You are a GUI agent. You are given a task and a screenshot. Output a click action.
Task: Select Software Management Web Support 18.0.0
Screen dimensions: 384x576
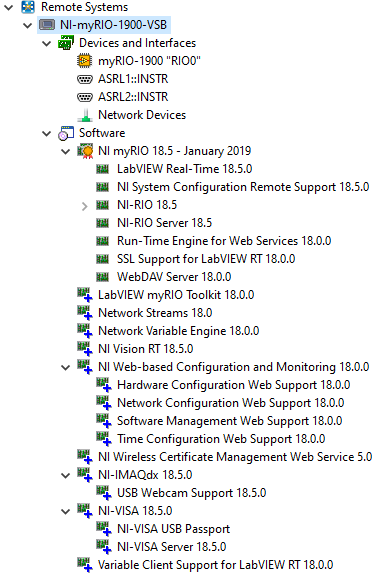pyautogui.click(x=229, y=421)
